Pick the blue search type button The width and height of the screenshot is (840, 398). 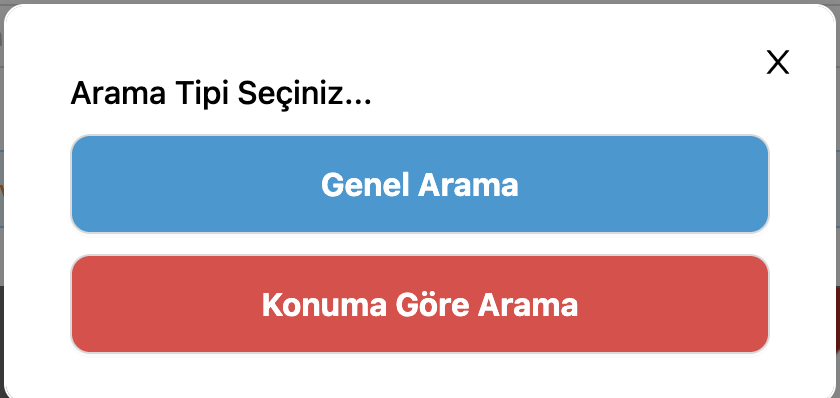pos(420,184)
